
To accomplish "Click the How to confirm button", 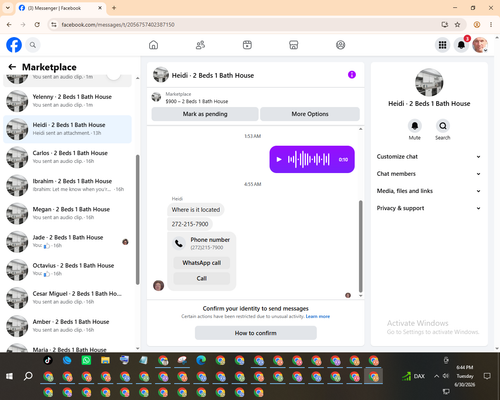I will pos(256,333).
